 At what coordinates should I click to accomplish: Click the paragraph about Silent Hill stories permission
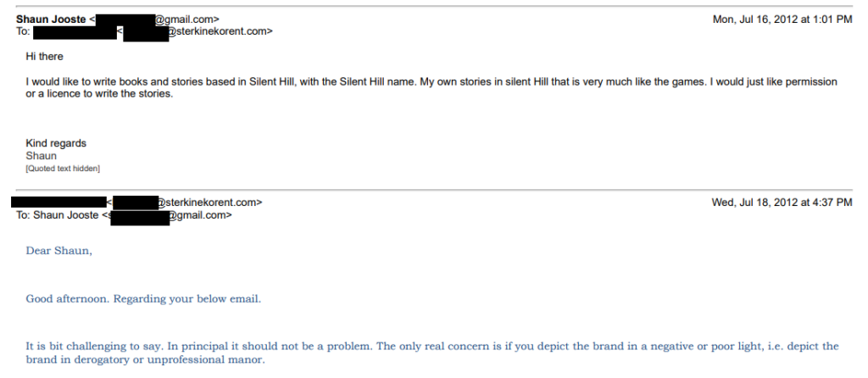click(431, 87)
